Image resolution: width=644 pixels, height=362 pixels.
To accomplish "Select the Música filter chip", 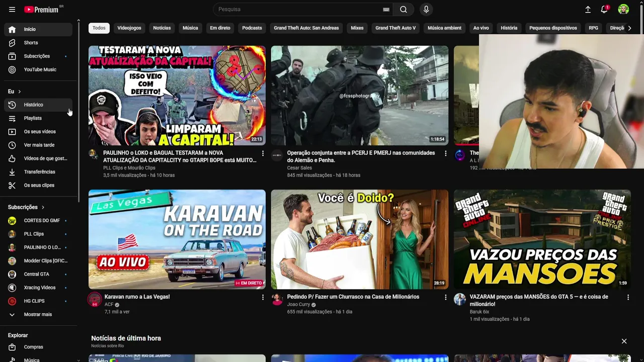I will (190, 28).
